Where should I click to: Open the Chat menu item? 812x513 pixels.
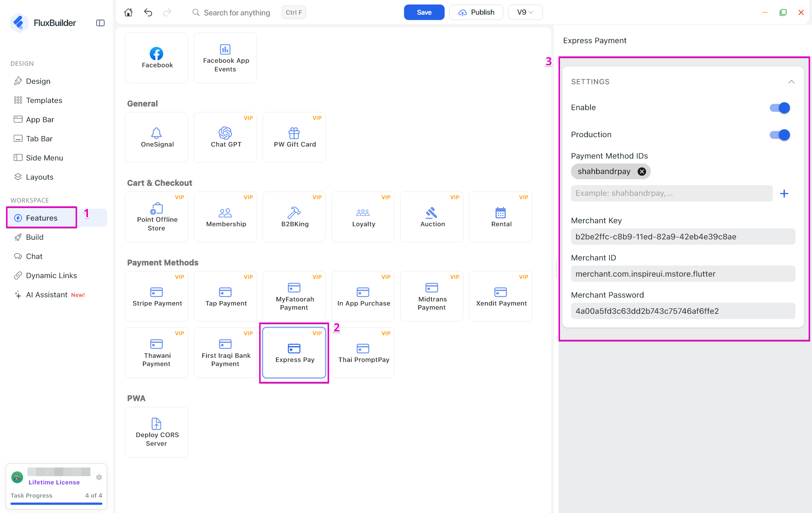coord(56,256)
